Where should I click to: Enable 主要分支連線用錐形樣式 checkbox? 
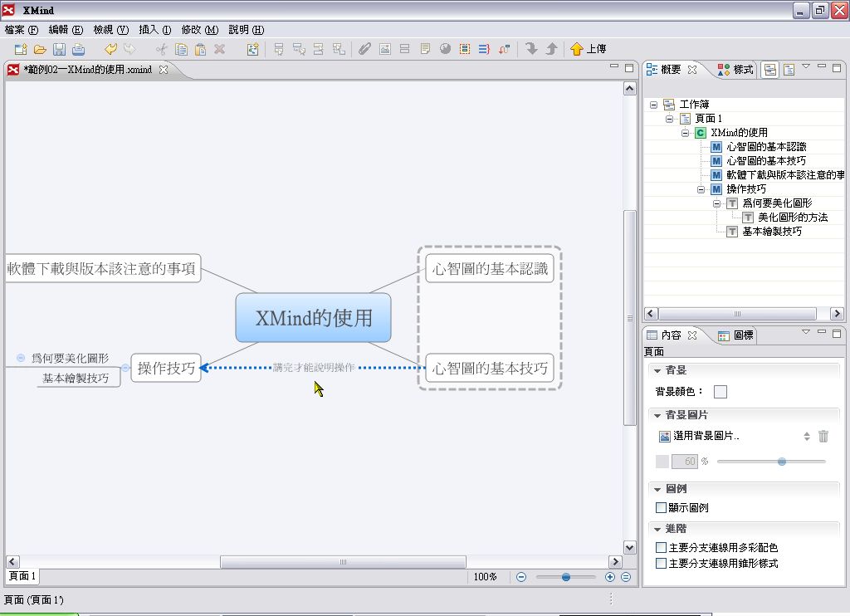click(x=661, y=564)
